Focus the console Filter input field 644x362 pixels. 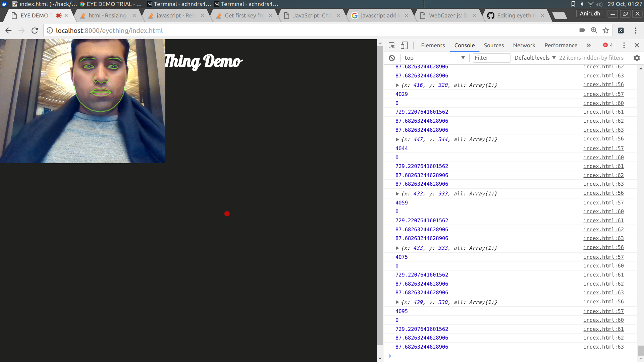coord(491,58)
